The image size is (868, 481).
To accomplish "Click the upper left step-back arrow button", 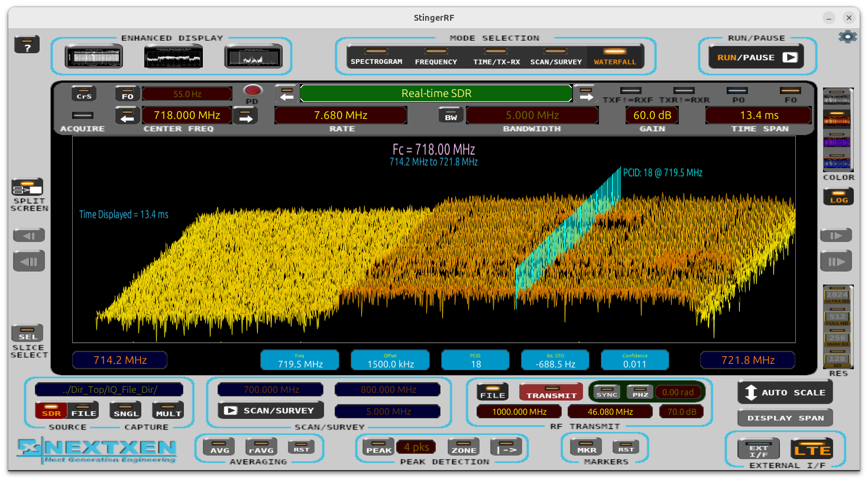I will pos(29,235).
